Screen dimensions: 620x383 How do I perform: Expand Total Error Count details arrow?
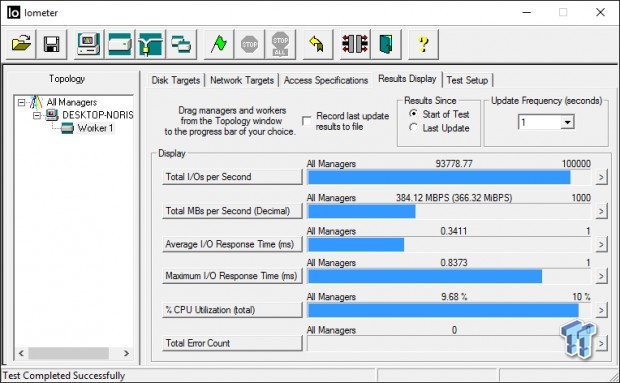coord(601,343)
